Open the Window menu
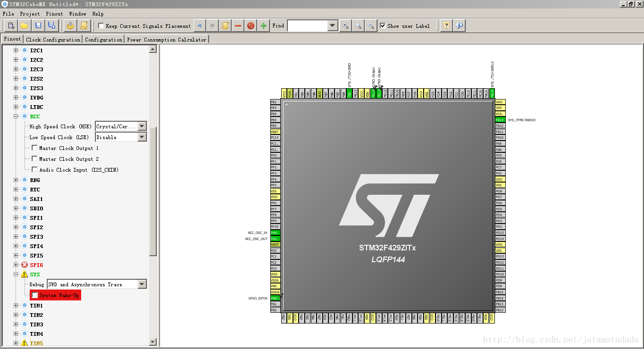This screenshot has height=349, width=644. 77,14
